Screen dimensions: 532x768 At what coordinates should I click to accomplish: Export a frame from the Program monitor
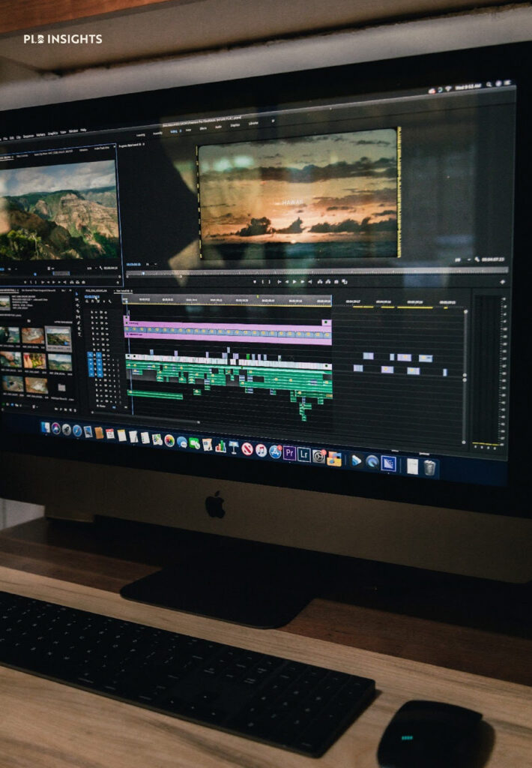click(x=336, y=282)
